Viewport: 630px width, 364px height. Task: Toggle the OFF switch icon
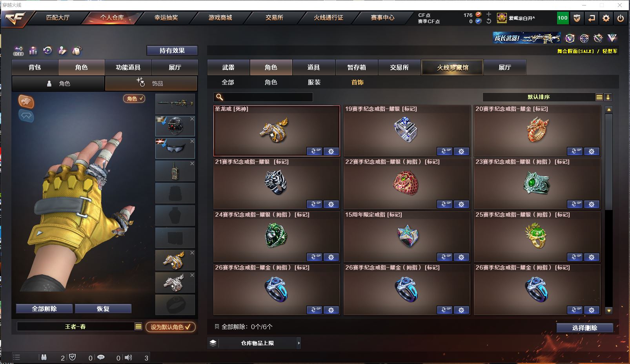coord(18,51)
